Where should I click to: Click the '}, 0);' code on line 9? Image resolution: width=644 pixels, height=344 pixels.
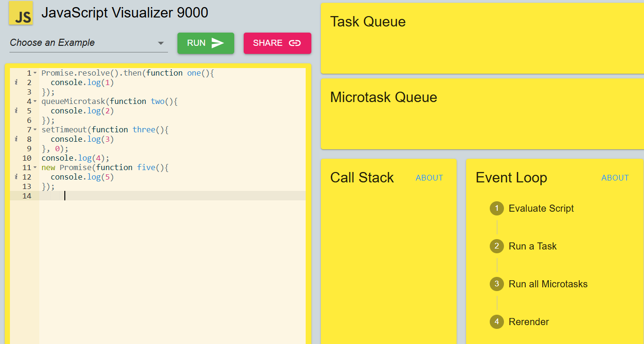coord(55,148)
